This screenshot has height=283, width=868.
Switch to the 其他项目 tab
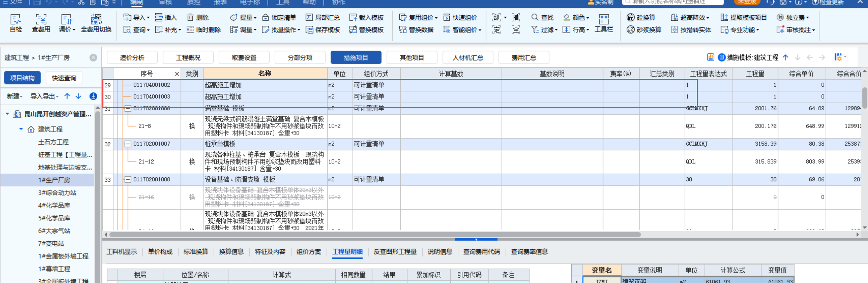tap(412, 58)
